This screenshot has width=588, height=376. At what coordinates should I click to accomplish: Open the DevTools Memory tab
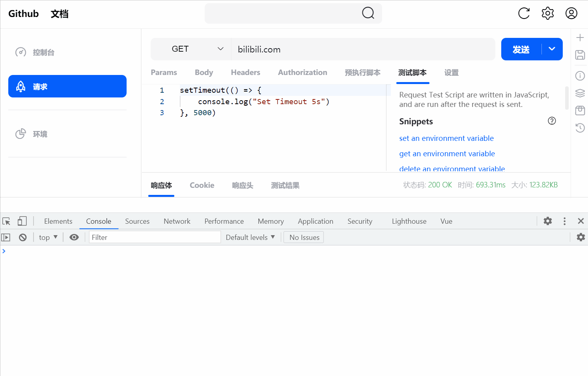[x=271, y=221]
